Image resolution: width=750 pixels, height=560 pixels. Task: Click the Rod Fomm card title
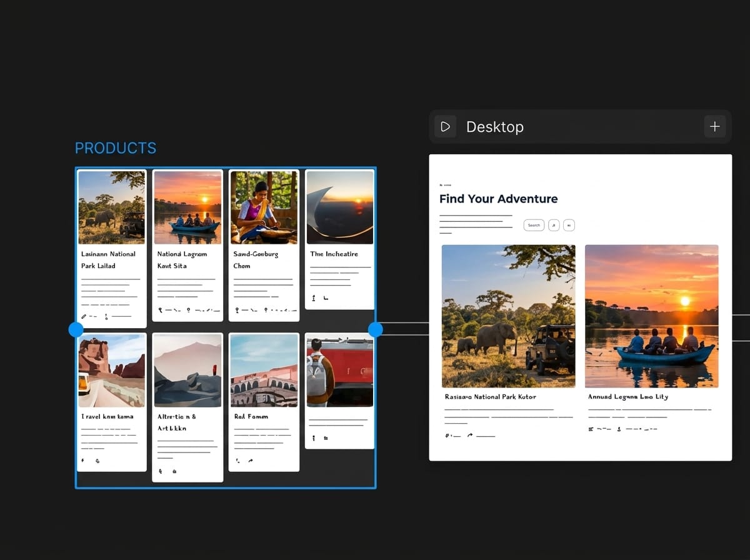tap(251, 416)
